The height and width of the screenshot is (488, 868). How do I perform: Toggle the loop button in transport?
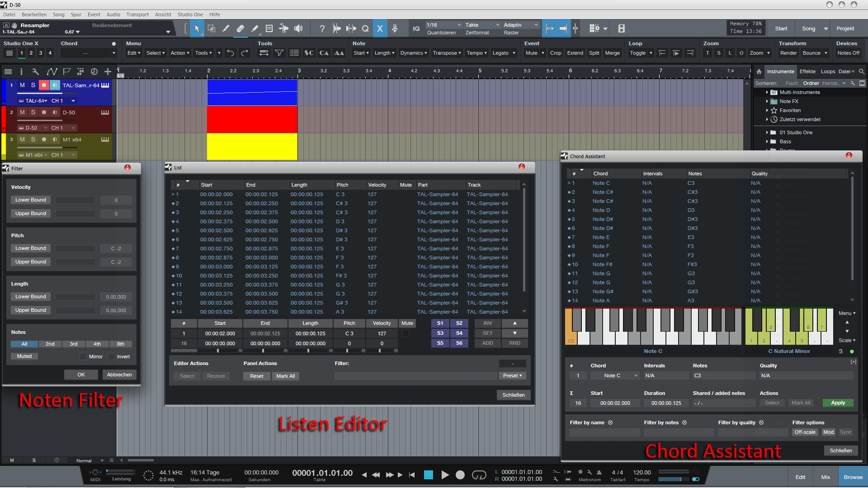click(479, 475)
